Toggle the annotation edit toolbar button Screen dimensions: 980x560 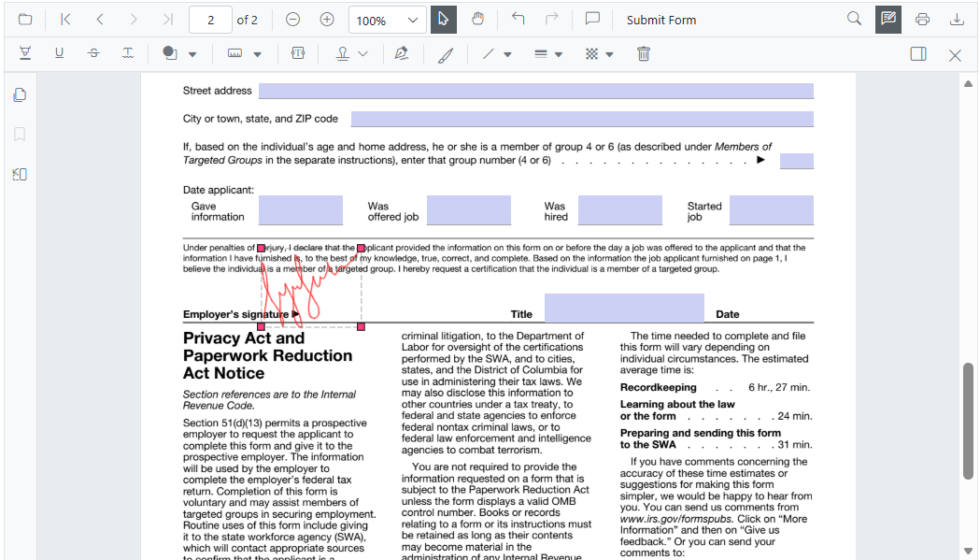pyautogui.click(x=888, y=20)
